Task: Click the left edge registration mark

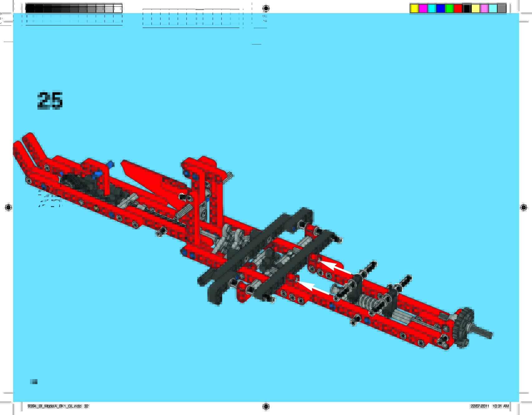Action: pyautogui.click(x=8, y=207)
